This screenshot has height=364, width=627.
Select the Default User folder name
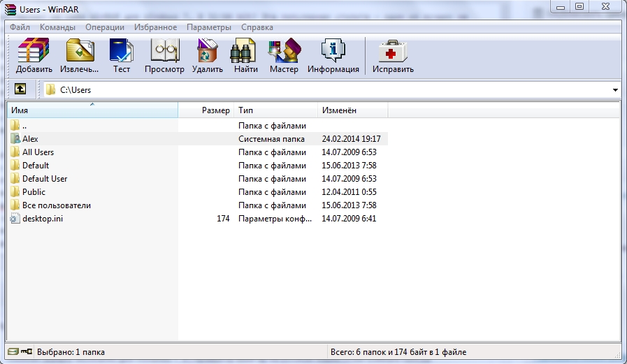point(45,179)
